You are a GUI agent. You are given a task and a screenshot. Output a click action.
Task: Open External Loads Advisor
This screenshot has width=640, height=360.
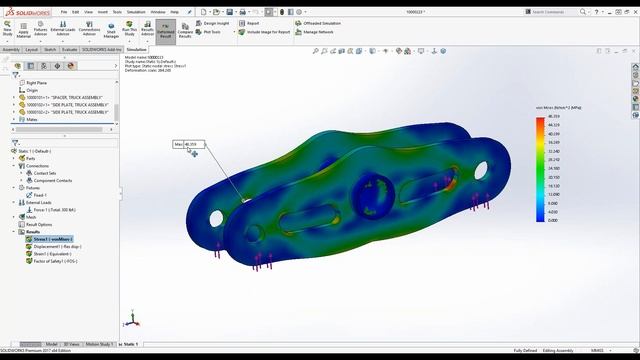[63, 28]
